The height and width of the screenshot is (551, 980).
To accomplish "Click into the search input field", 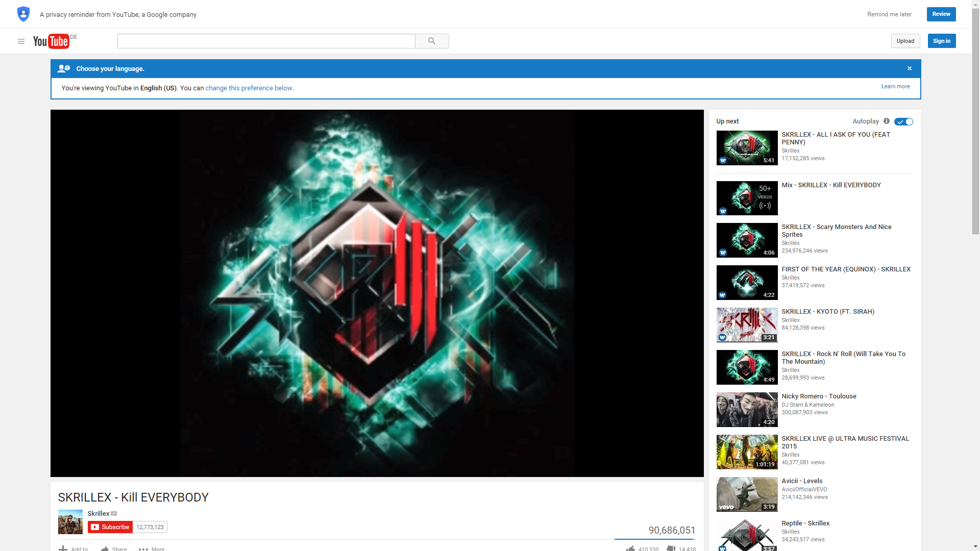I will tap(266, 41).
